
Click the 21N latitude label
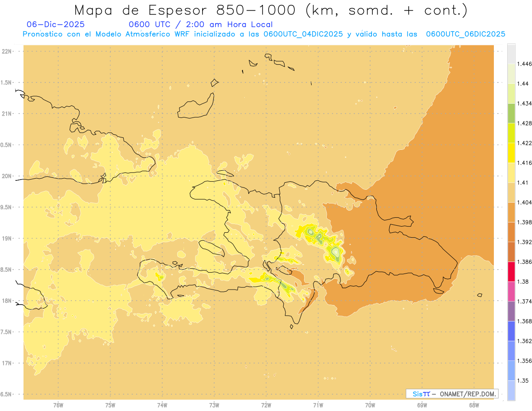click(7, 114)
